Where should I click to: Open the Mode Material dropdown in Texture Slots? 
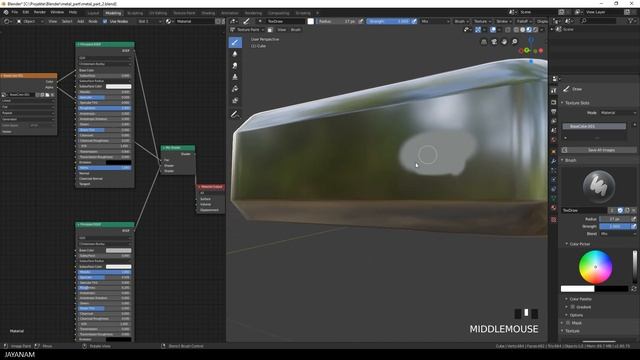(618, 113)
